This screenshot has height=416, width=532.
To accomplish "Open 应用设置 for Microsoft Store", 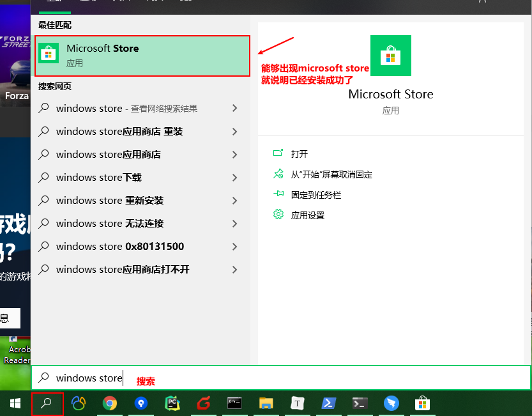I will tap(308, 215).
